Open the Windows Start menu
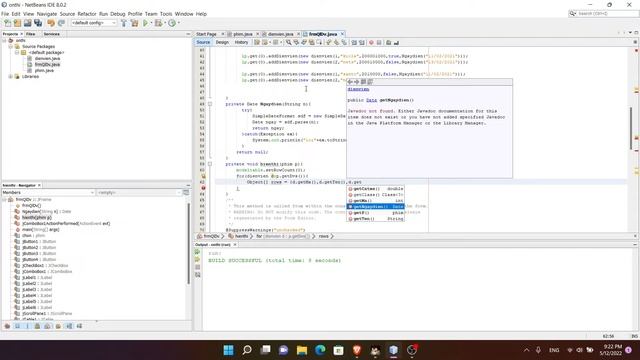 [229, 350]
